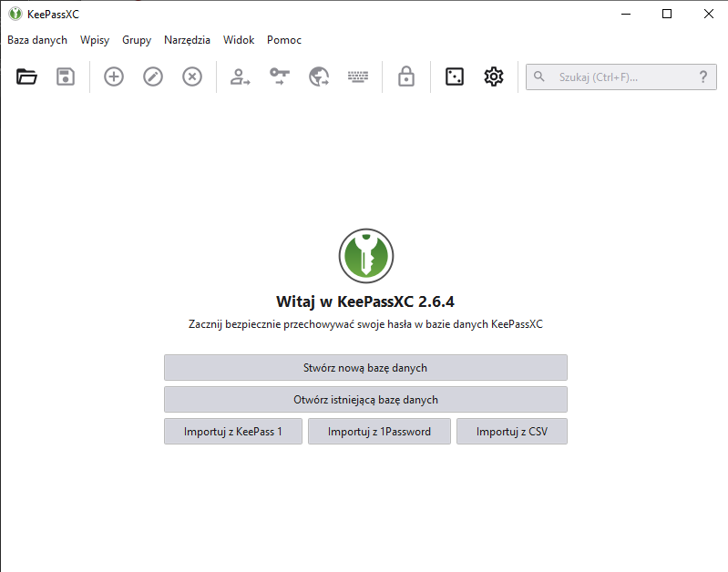Delete entry with the circled X icon
The width and height of the screenshot is (728, 572).
pyautogui.click(x=192, y=77)
